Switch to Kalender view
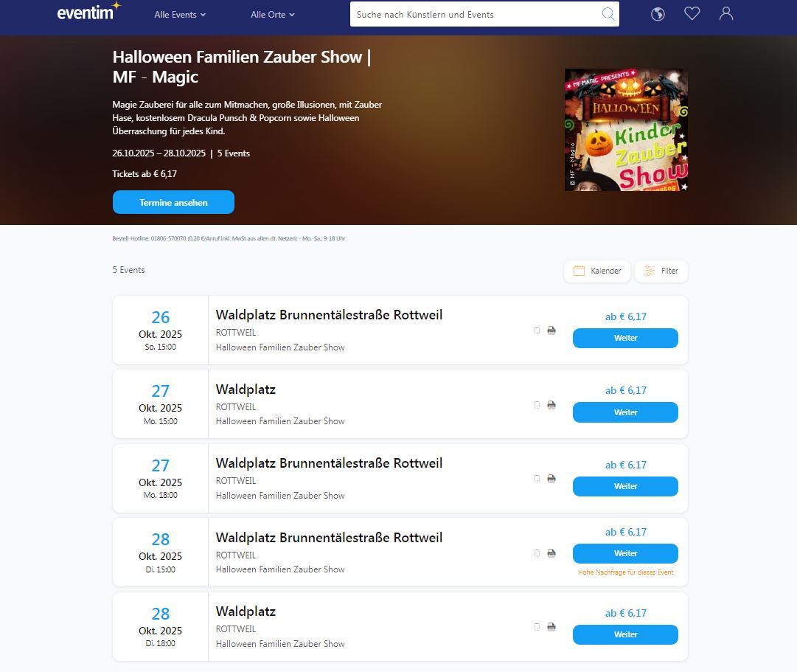 597,271
